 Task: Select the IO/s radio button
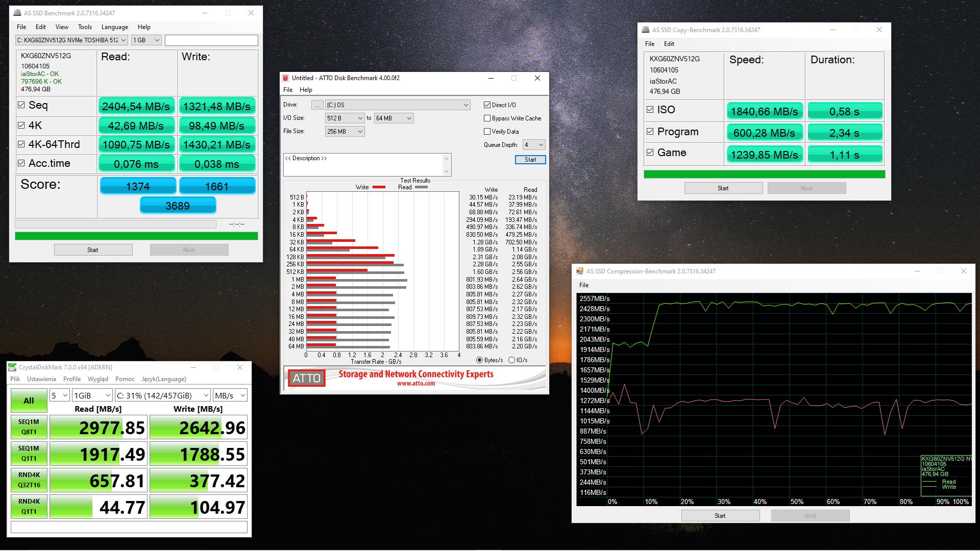[x=512, y=360]
